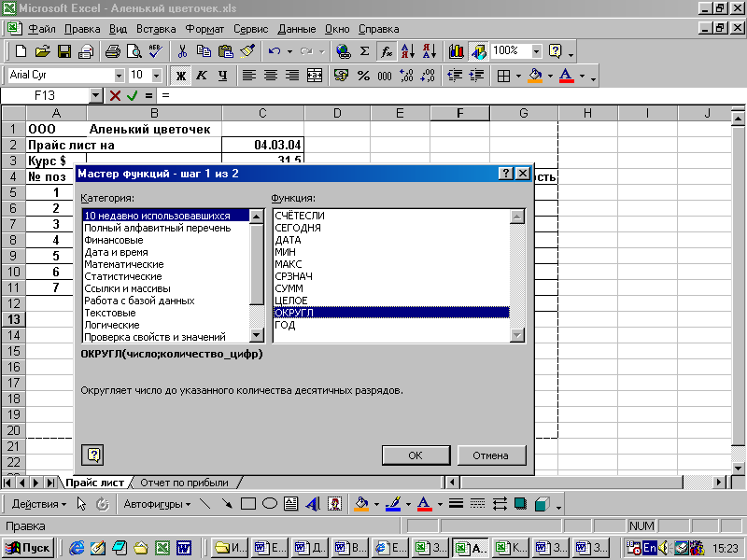The height and width of the screenshot is (560, 747).
Task: Click the AutoSum sigma icon
Action: (364, 51)
